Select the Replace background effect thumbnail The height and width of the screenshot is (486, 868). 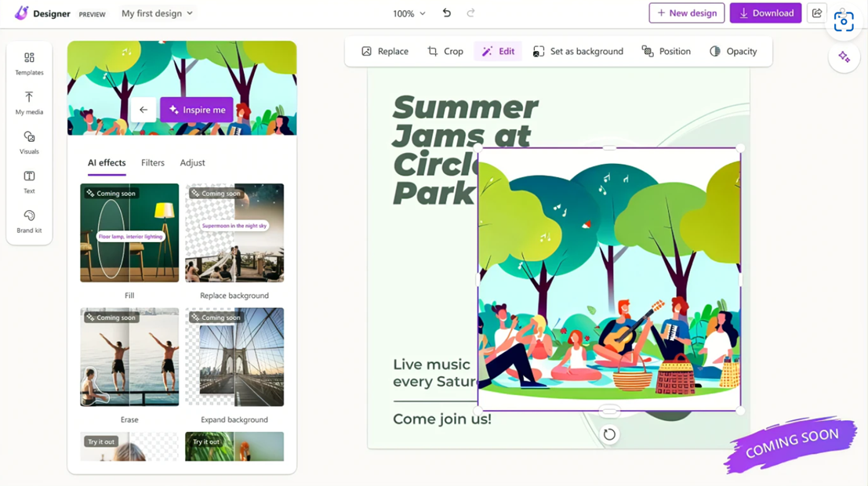234,233
